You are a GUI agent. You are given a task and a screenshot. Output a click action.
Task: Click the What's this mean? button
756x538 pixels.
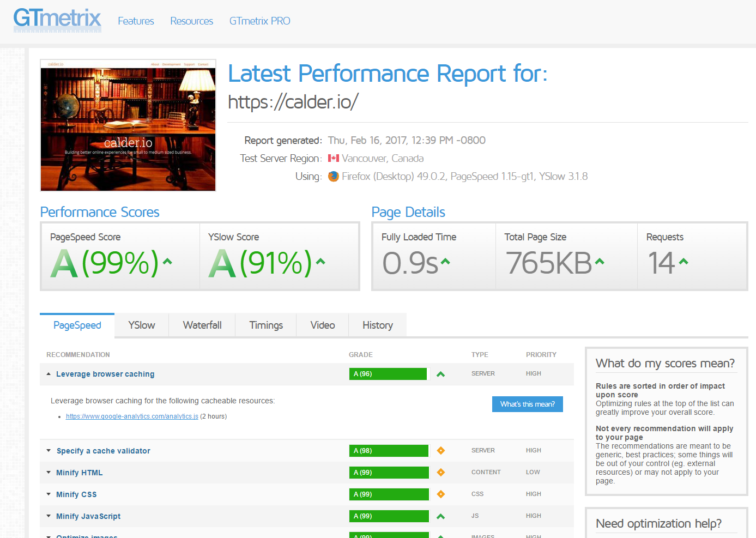528,404
